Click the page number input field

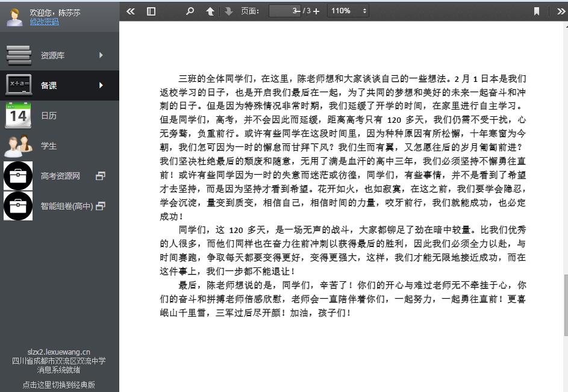285,11
